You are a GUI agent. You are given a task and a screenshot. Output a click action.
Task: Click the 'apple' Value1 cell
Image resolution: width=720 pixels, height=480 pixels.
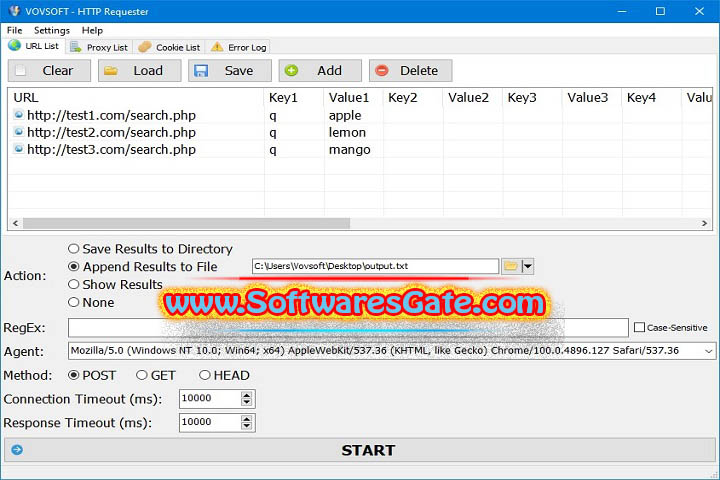[345, 115]
